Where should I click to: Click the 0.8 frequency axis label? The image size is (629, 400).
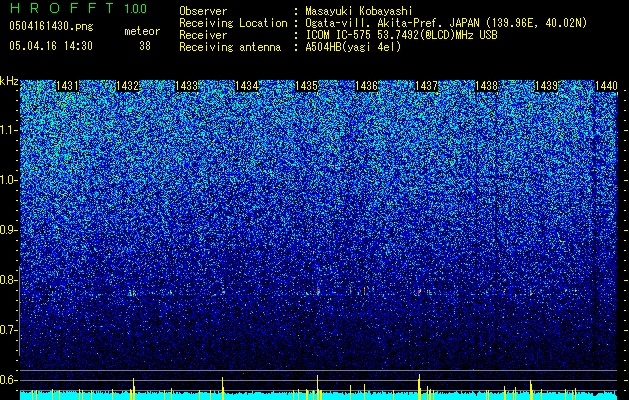[9, 280]
